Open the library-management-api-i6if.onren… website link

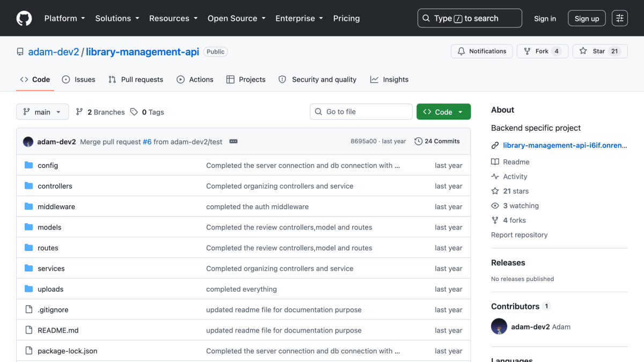(565, 145)
